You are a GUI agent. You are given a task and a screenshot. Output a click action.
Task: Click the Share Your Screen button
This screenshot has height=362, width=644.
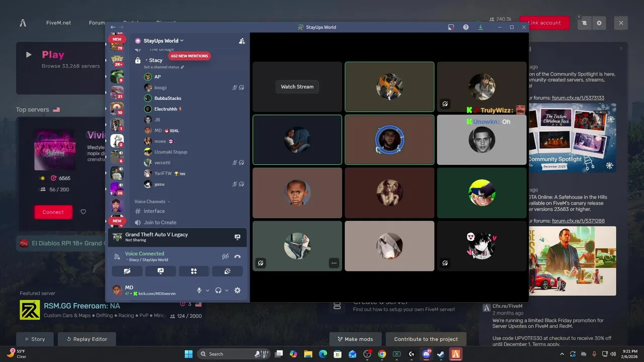[160, 271]
